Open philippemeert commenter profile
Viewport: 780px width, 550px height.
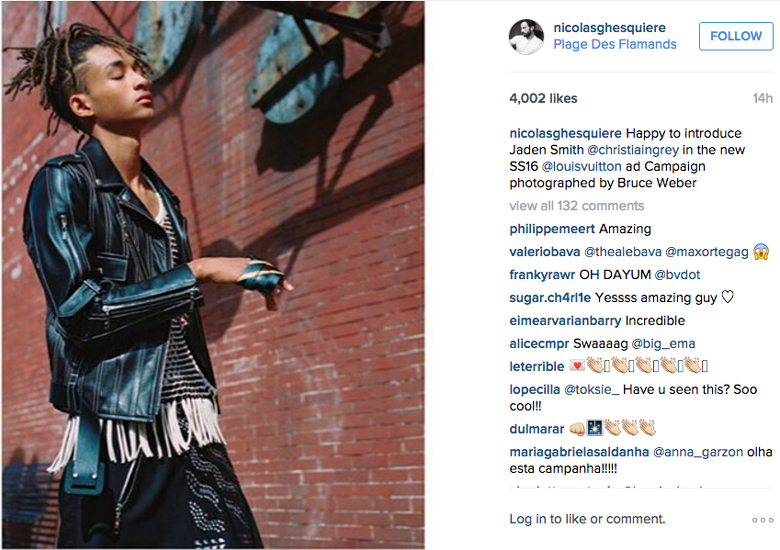click(552, 229)
